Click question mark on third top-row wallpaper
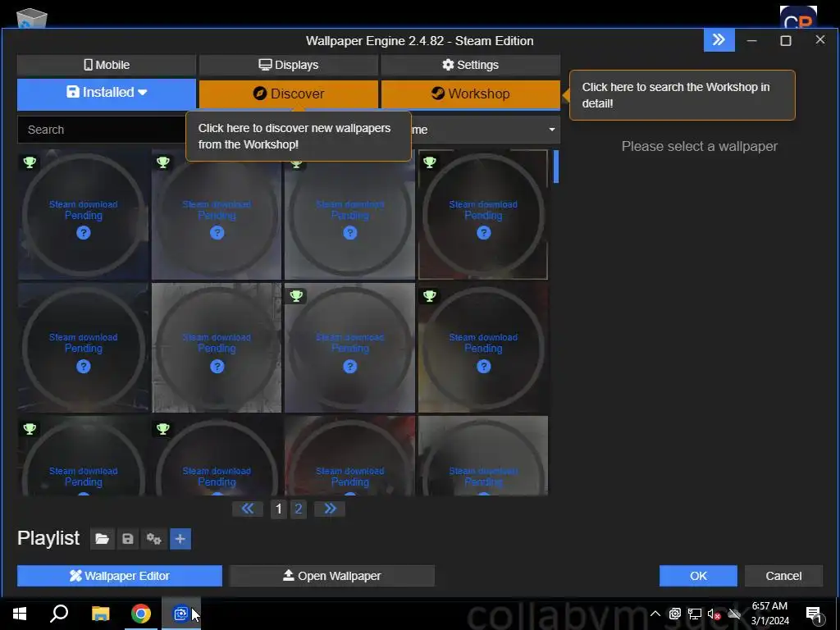 click(x=349, y=233)
